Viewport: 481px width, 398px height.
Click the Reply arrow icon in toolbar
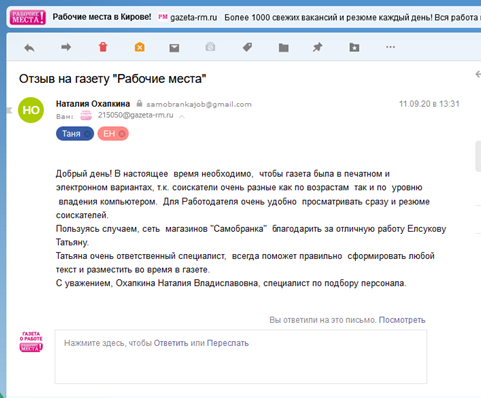click(x=29, y=48)
